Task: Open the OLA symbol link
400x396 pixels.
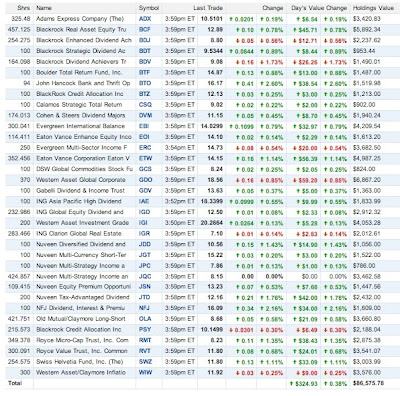Action: (145, 319)
